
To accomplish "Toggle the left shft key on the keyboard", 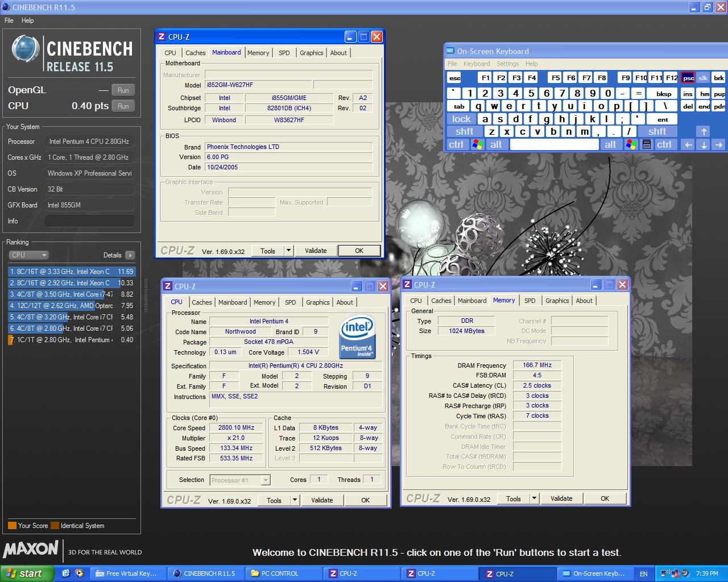I will click(465, 131).
